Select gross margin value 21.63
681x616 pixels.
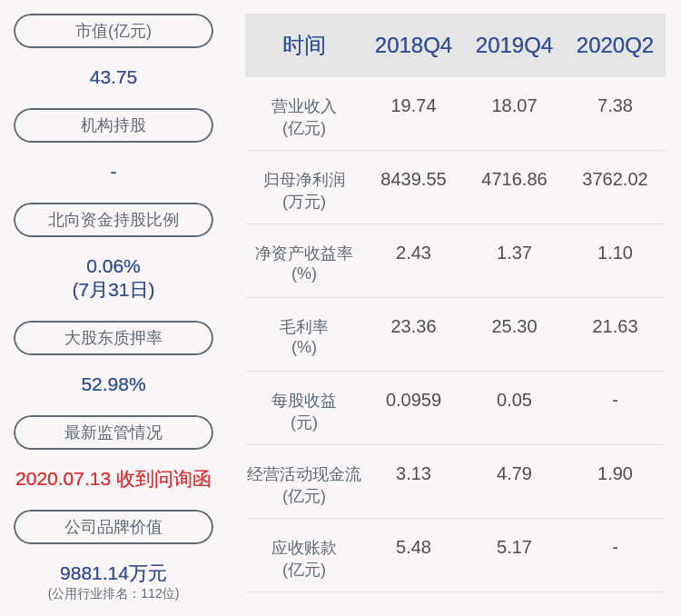pos(615,326)
